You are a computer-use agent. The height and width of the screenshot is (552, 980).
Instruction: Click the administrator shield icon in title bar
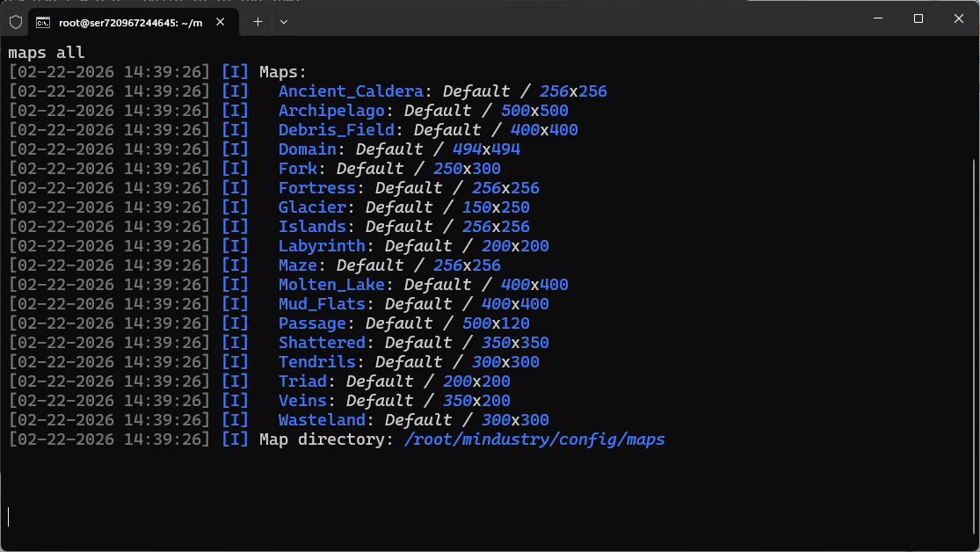click(16, 21)
